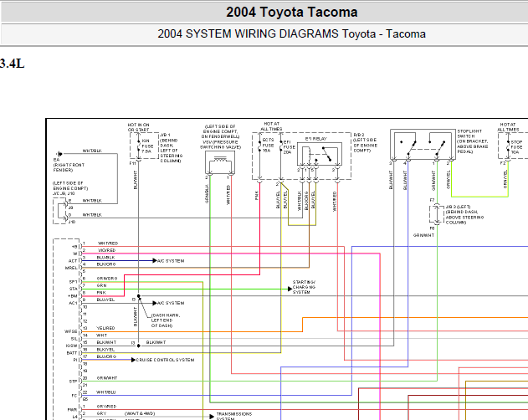Click the Cruise Control System arrow reference
Screen dimensions: 528x420
[x=163, y=360]
